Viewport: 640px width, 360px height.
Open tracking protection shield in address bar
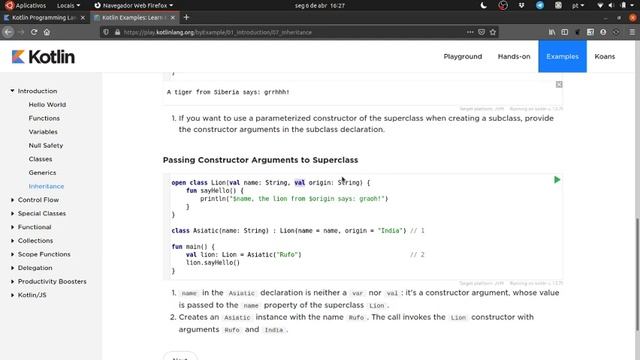[x=106, y=32]
